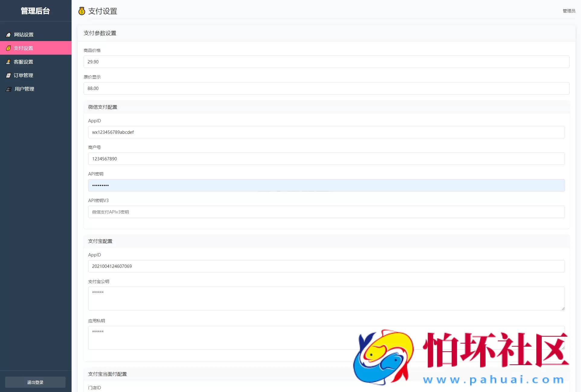Focus the 商户号 input field
The image size is (581, 392).
[326, 159]
